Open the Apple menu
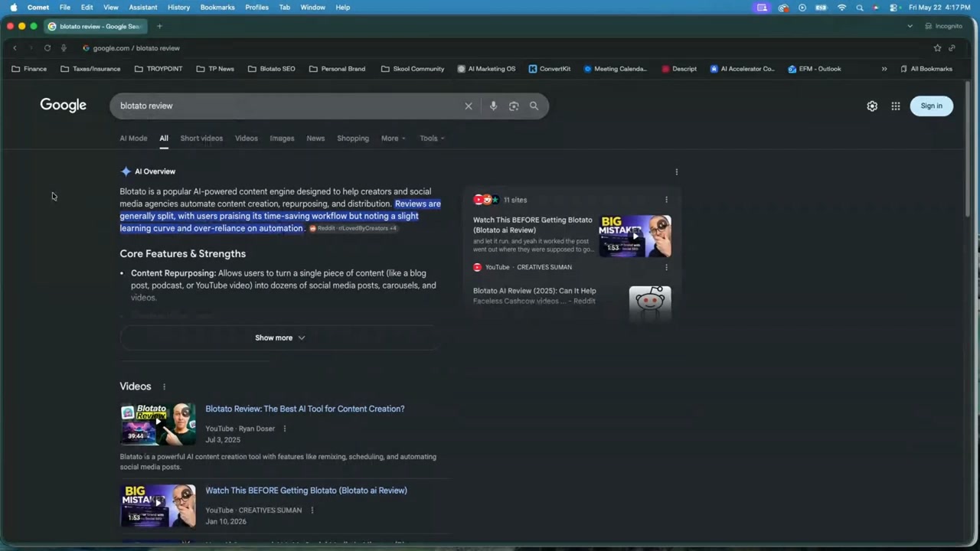 13,8
